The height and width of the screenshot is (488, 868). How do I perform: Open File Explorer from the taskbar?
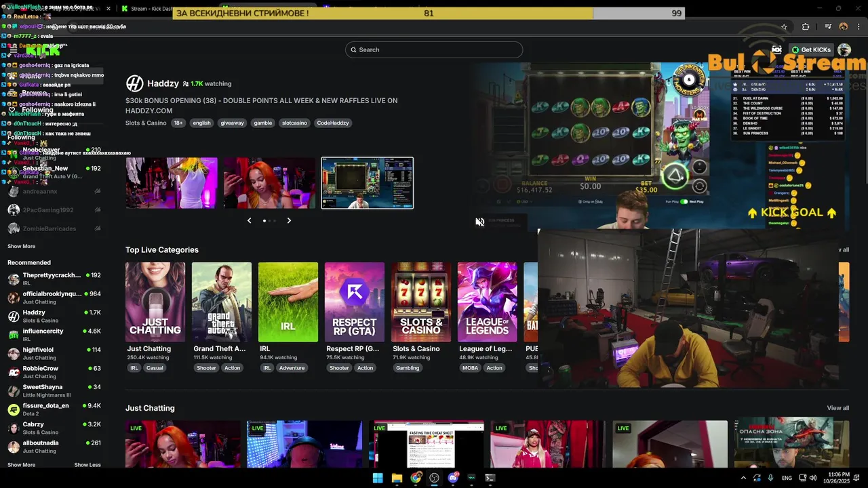click(397, 478)
